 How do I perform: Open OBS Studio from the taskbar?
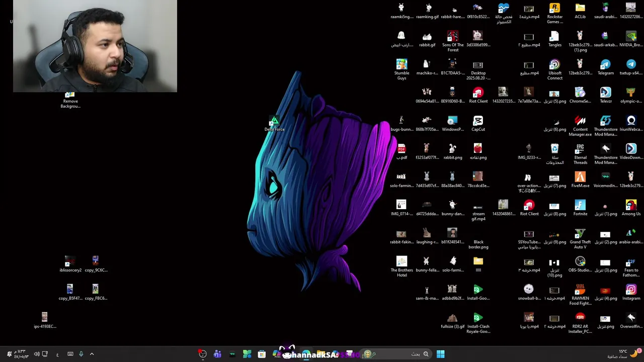[x=202, y=354]
